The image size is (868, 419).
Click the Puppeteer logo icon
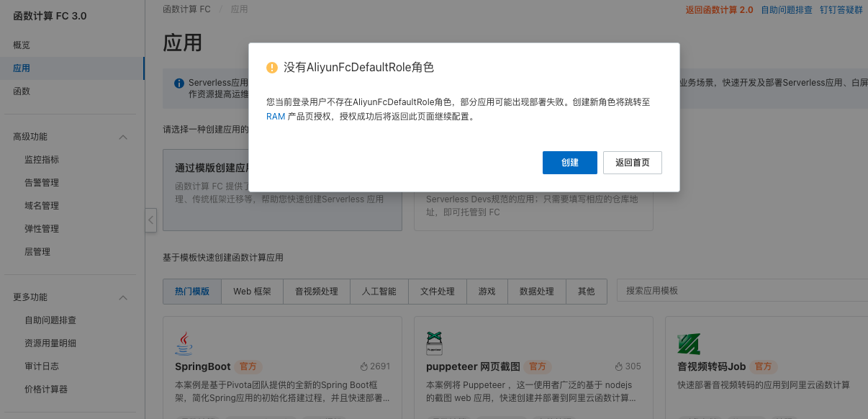click(x=434, y=343)
